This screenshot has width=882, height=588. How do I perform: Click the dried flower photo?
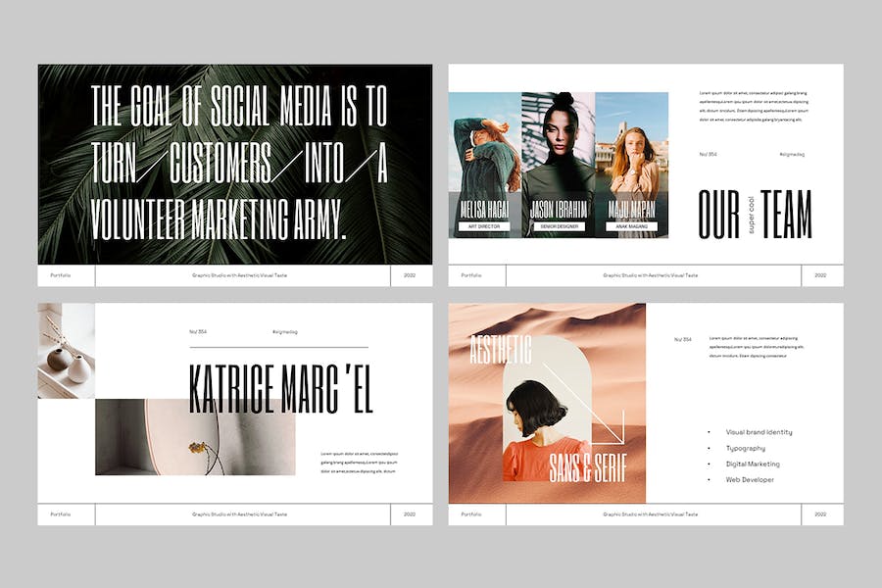click(x=195, y=437)
